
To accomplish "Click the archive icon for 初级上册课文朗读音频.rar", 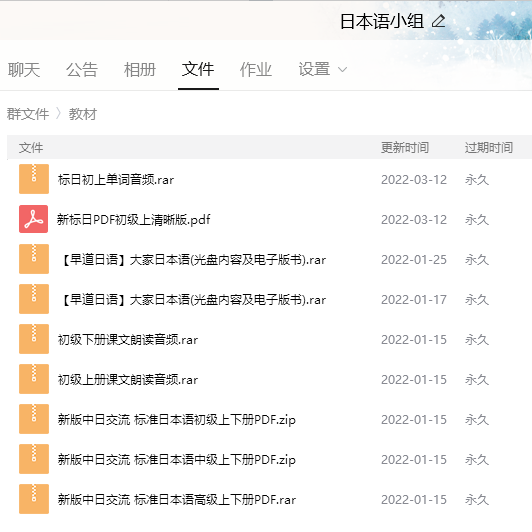I will click(34, 379).
